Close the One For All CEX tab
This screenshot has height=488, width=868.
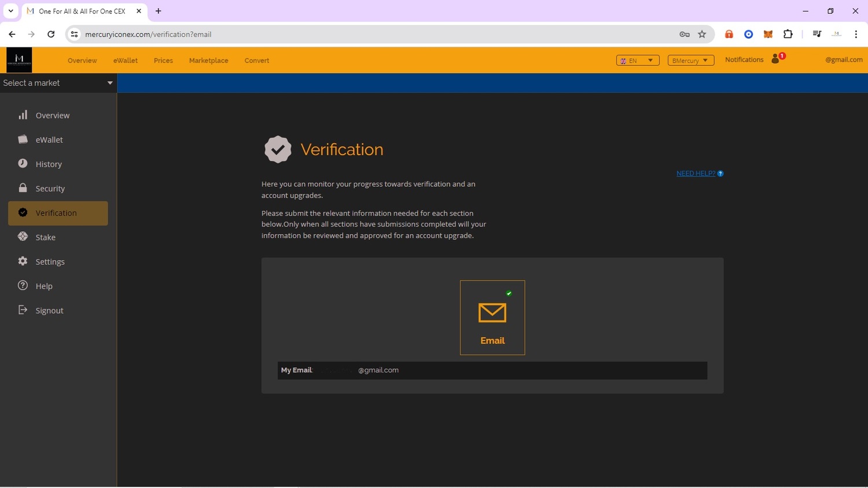point(139,11)
